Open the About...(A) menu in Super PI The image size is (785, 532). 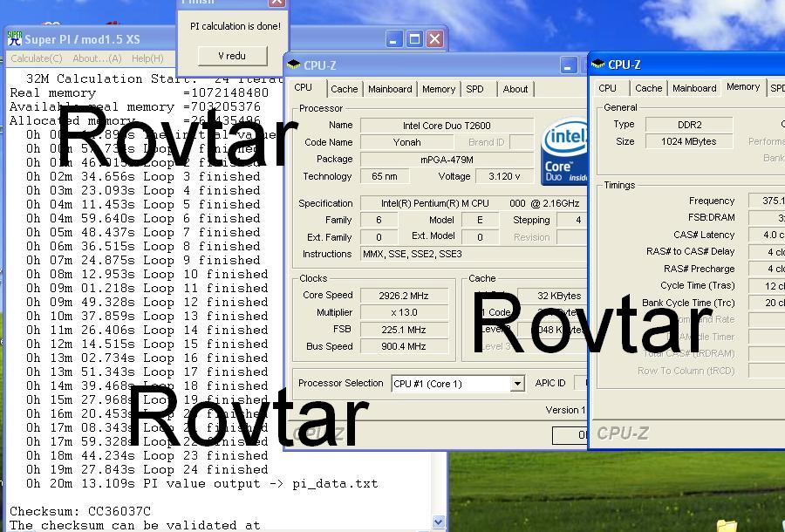coord(97,58)
